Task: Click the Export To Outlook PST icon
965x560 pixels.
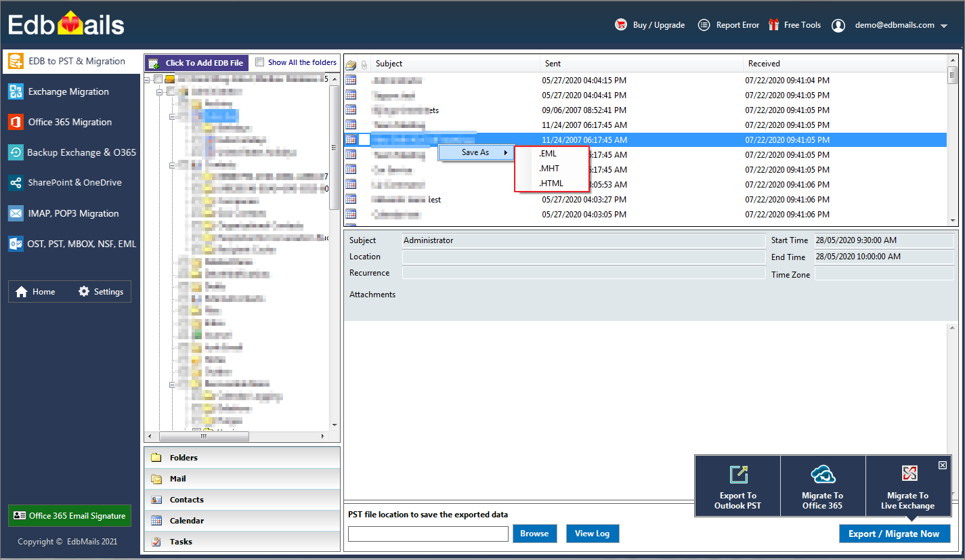Action: (x=738, y=474)
